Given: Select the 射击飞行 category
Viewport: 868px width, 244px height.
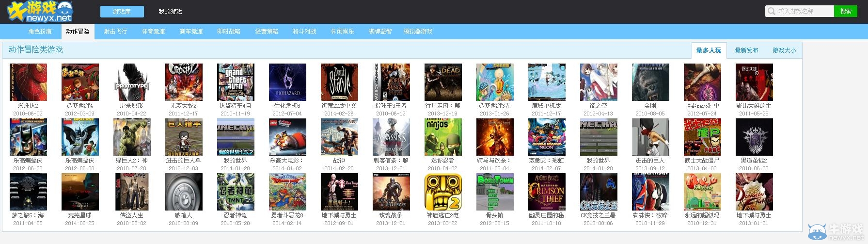Looking at the screenshot, I should tap(115, 31).
